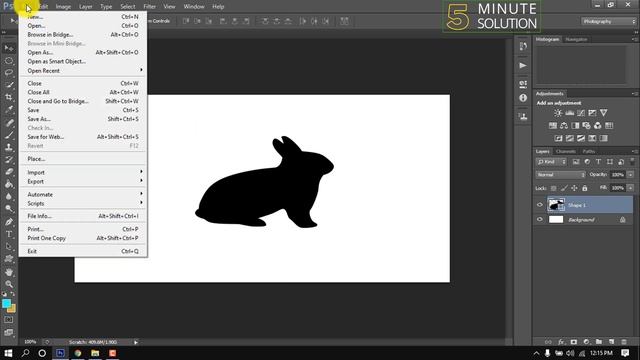Select the Eyedropper tool
The height and width of the screenshot is (360, 640).
[9, 109]
